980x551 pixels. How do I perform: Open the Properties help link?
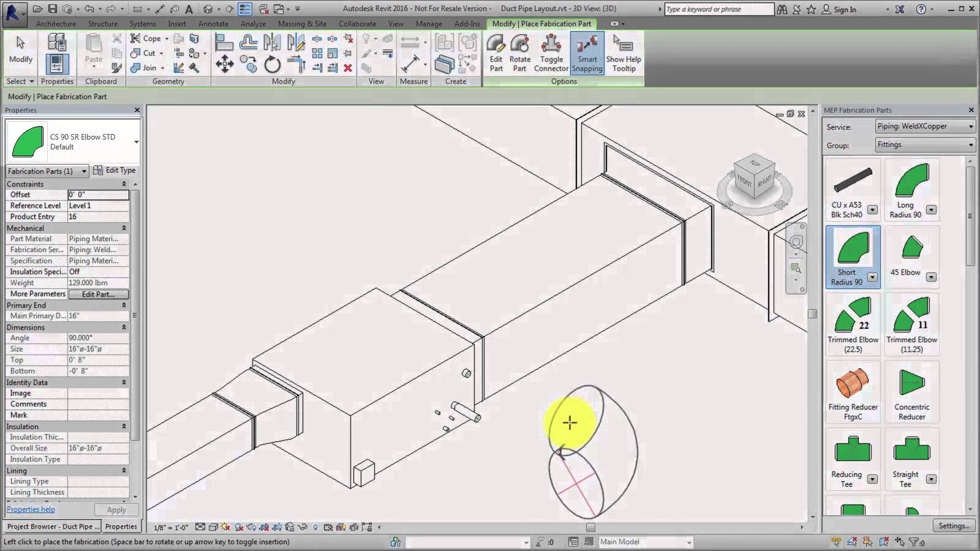tap(31, 509)
